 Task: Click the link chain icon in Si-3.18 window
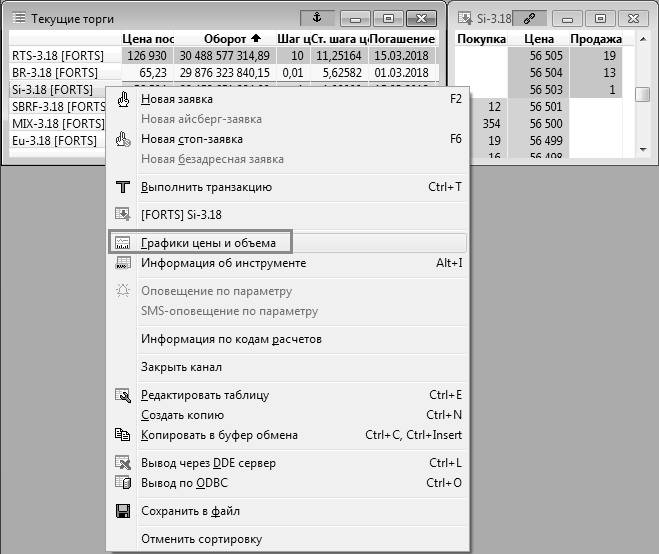527,18
